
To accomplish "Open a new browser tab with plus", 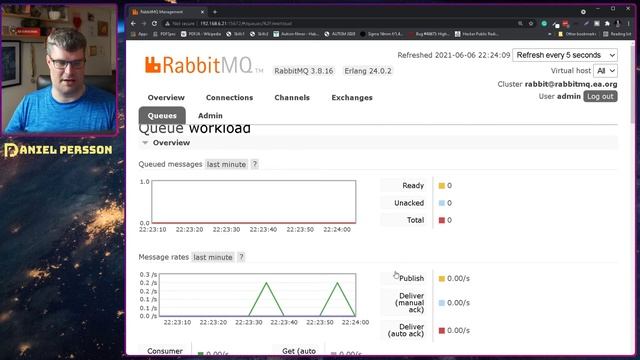I will [x=215, y=12].
